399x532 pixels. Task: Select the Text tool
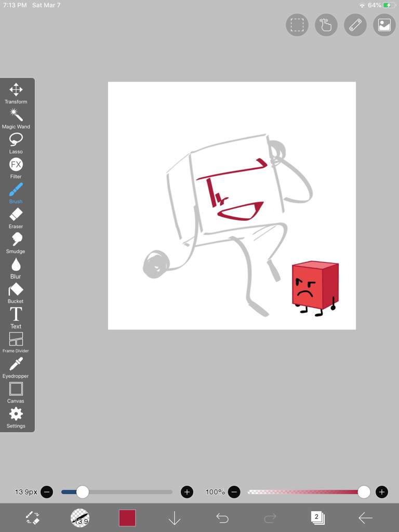click(x=16, y=318)
